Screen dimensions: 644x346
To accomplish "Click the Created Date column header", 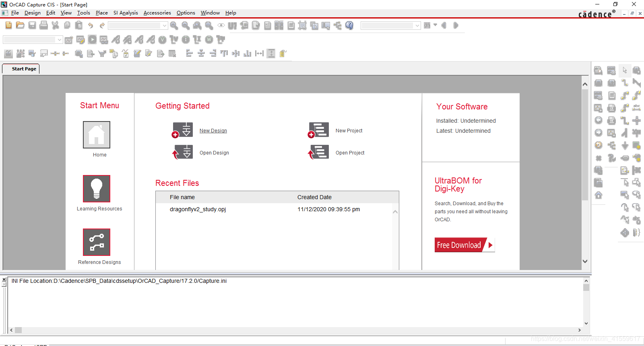I will pyautogui.click(x=314, y=197).
